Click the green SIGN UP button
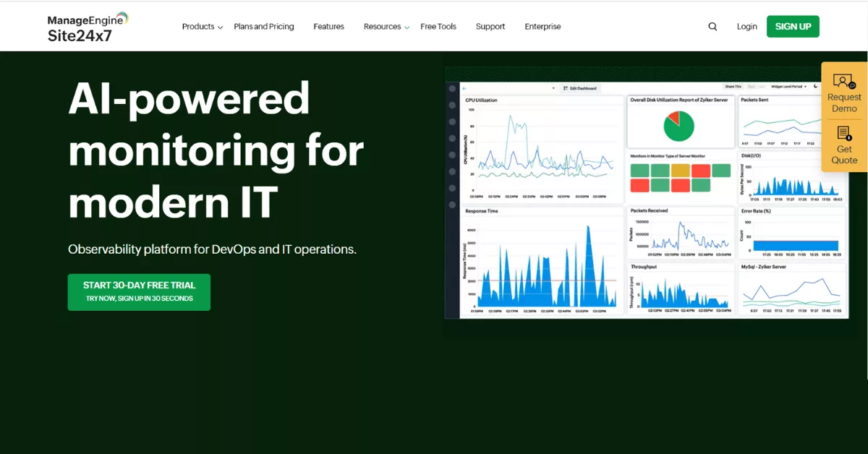This screenshot has height=454, width=868. click(793, 27)
